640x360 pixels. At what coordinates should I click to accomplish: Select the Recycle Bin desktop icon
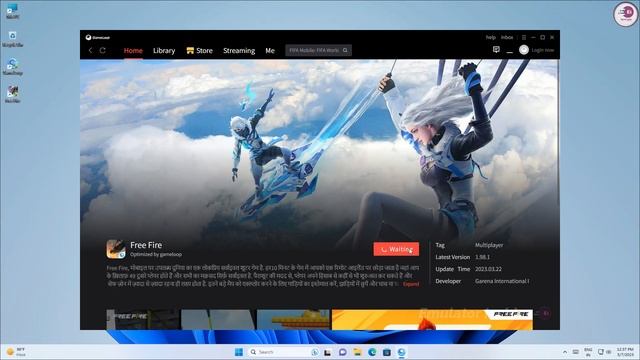[x=13, y=39]
